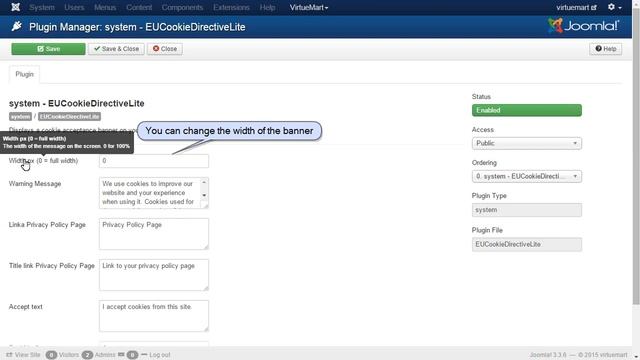The image size is (640, 360).
Task: Open the Users menu
Action: (74, 7)
